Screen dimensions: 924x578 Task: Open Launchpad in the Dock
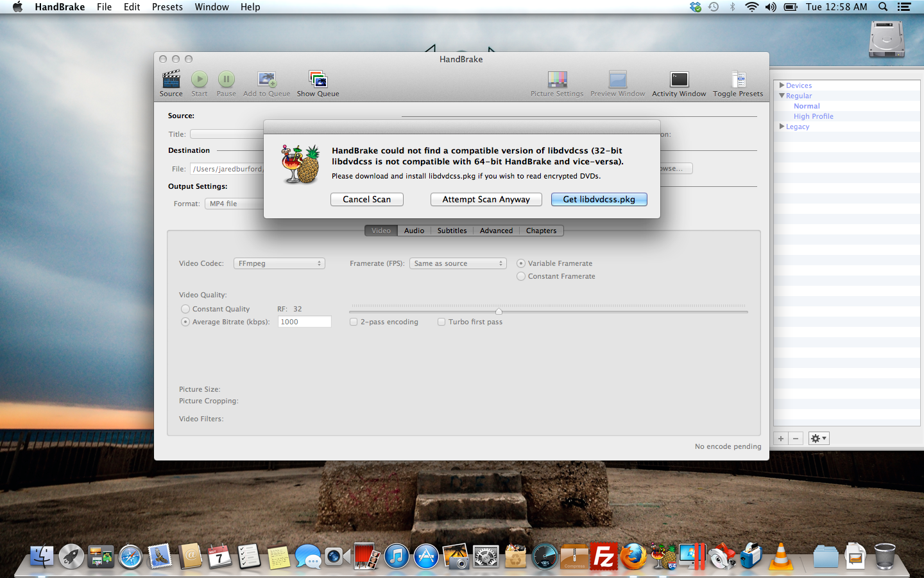(72, 556)
